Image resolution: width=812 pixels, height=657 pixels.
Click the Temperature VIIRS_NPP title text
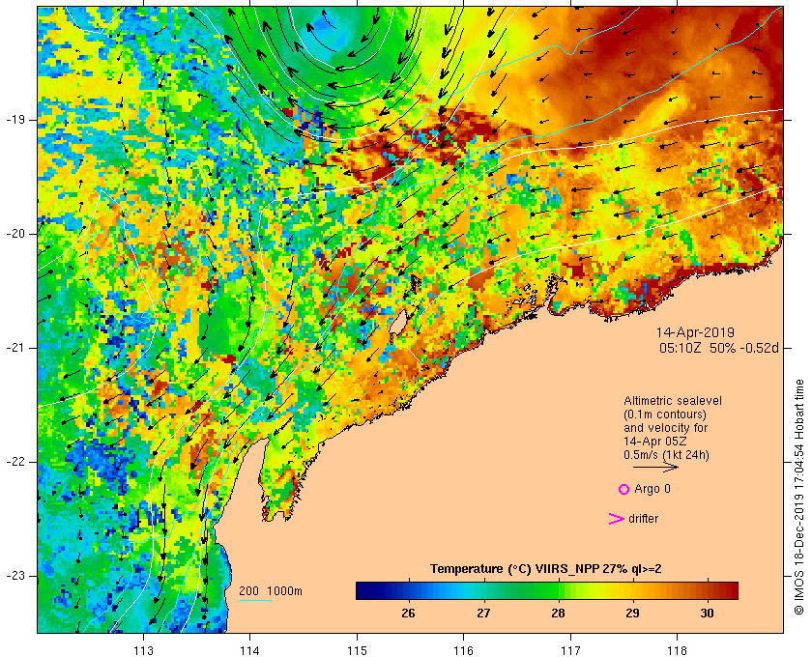click(546, 569)
